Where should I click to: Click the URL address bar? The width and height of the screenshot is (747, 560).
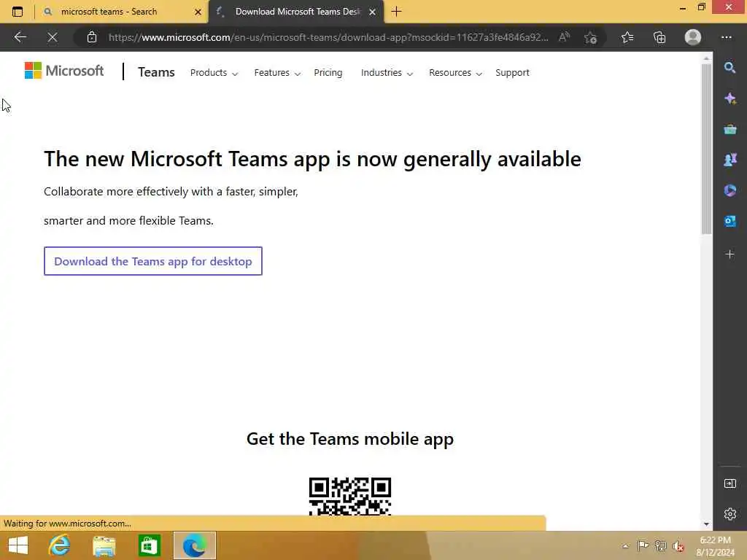pos(328,37)
